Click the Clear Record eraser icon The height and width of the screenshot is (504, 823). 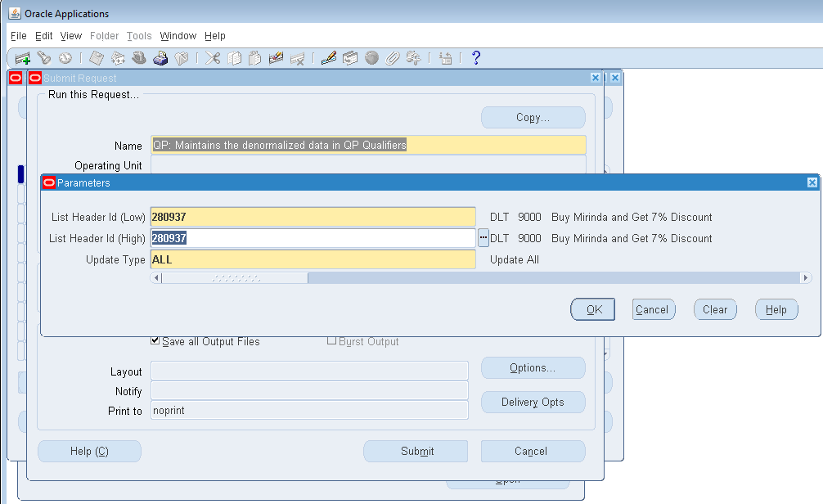276,58
